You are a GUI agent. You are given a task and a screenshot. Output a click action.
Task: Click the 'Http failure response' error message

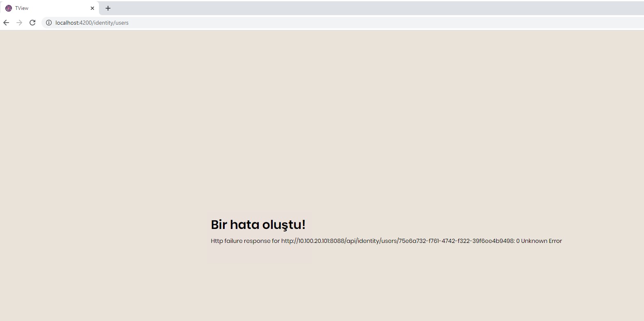(x=386, y=241)
